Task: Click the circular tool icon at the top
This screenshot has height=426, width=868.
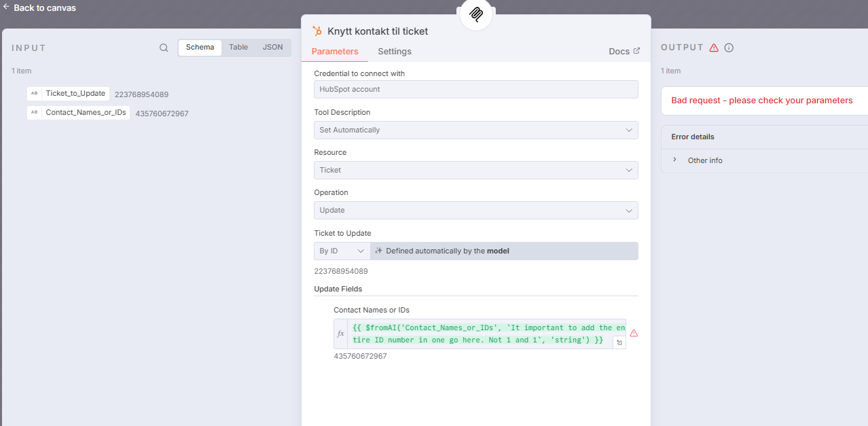Action: point(476,14)
